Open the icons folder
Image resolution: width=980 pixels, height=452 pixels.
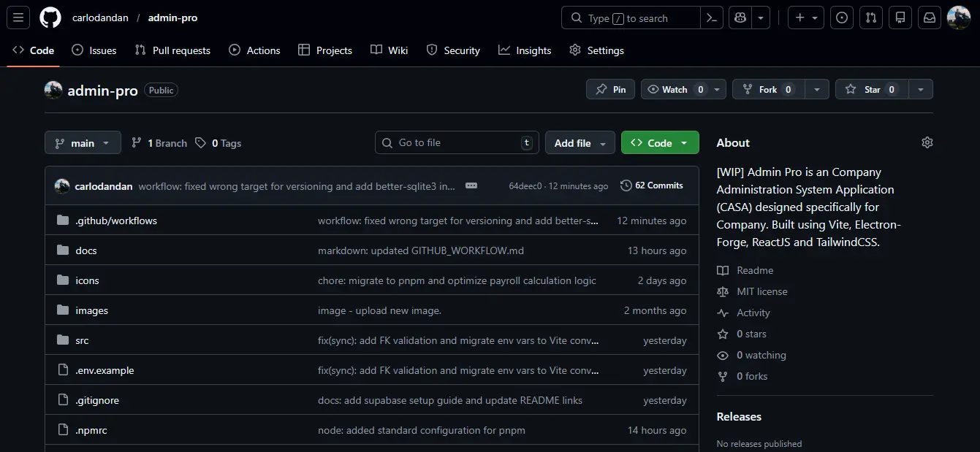pyautogui.click(x=87, y=280)
